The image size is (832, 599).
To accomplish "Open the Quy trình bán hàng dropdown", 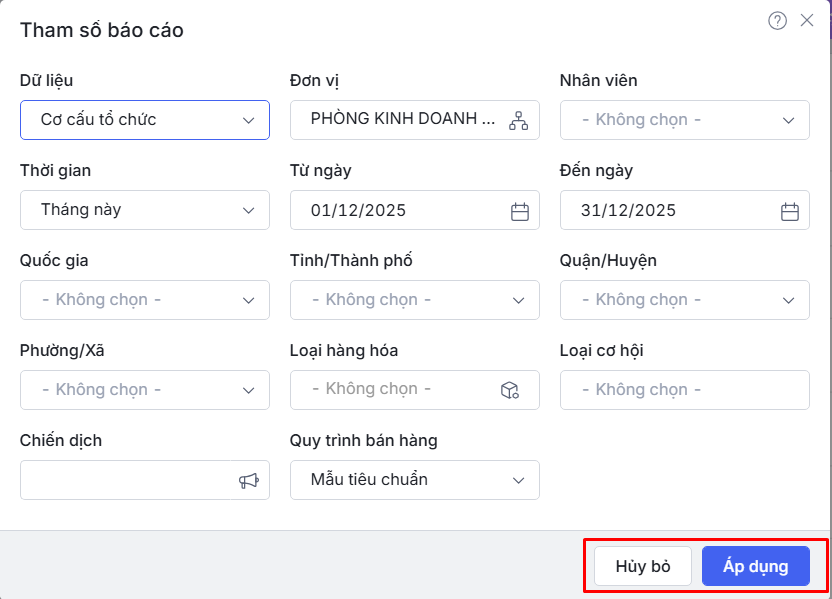I will (x=415, y=480).
